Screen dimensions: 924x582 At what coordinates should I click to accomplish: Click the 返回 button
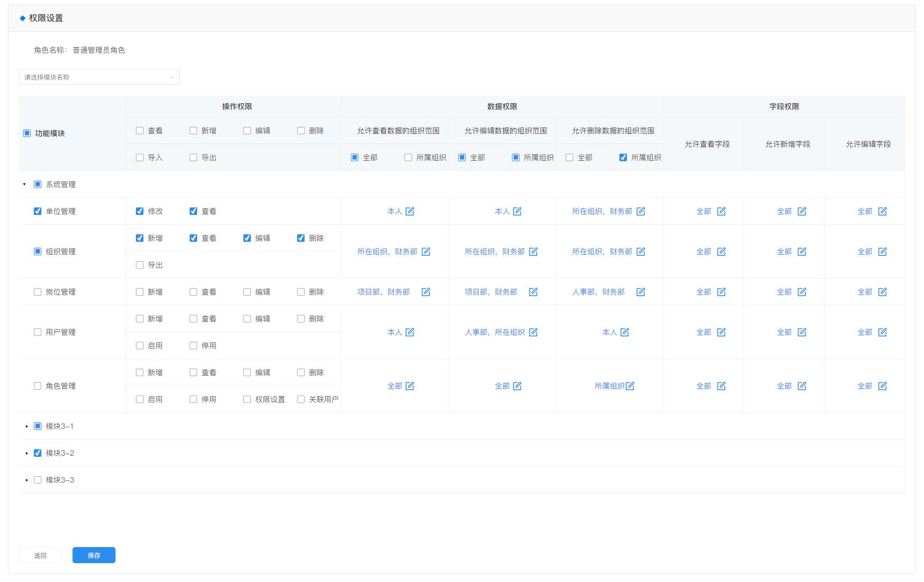[x=40, y=555]
